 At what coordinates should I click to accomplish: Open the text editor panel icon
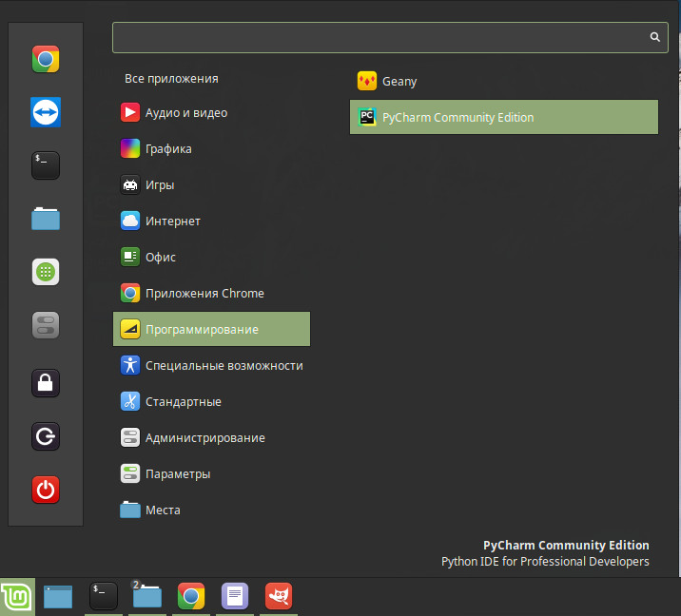235,596
